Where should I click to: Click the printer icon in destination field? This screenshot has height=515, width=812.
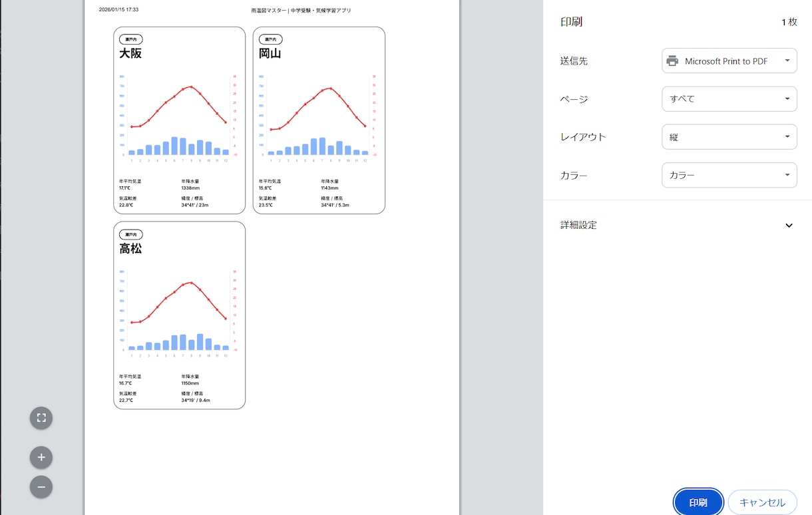point(672,61)
